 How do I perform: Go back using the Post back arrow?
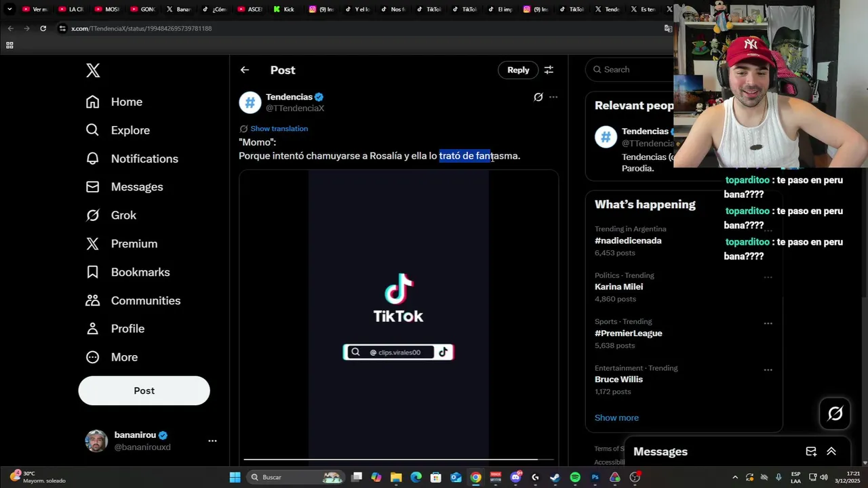(x=245, y=70)
